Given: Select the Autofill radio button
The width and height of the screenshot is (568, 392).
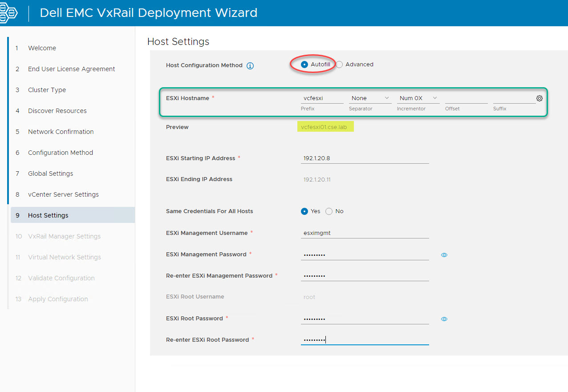Looking at the screenshot, I should point(304,65).
